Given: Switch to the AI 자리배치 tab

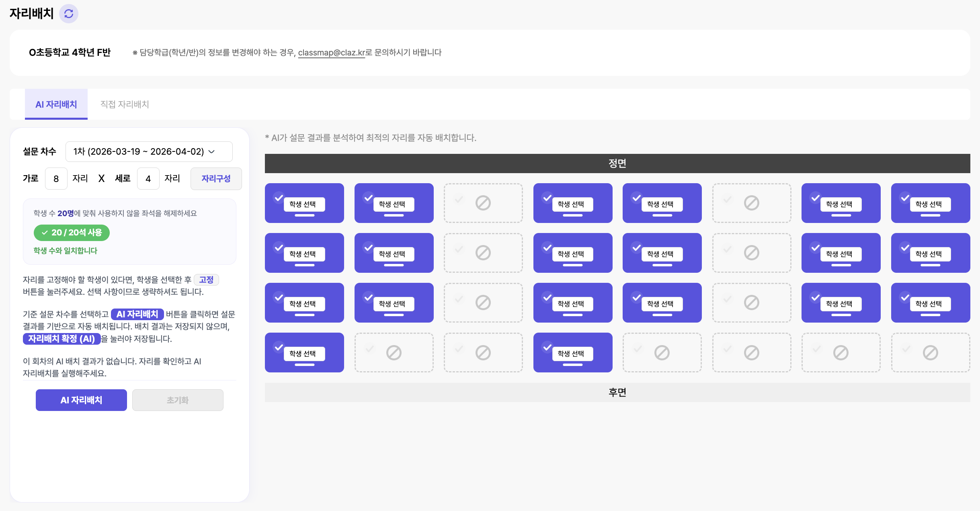Looking at the screenshot, I should coord(56,104).
